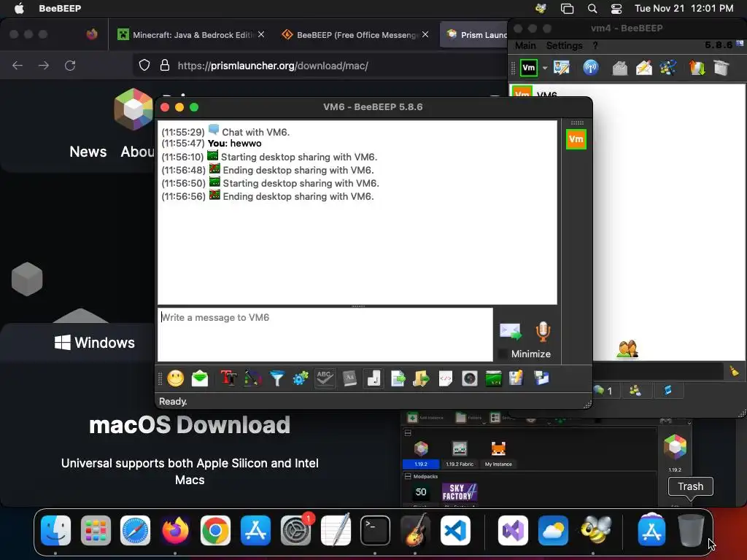Viewport: 747px width, 560px height.
Task: Open the ? help menu in BeeBEEP
Action: coord(595,46)
